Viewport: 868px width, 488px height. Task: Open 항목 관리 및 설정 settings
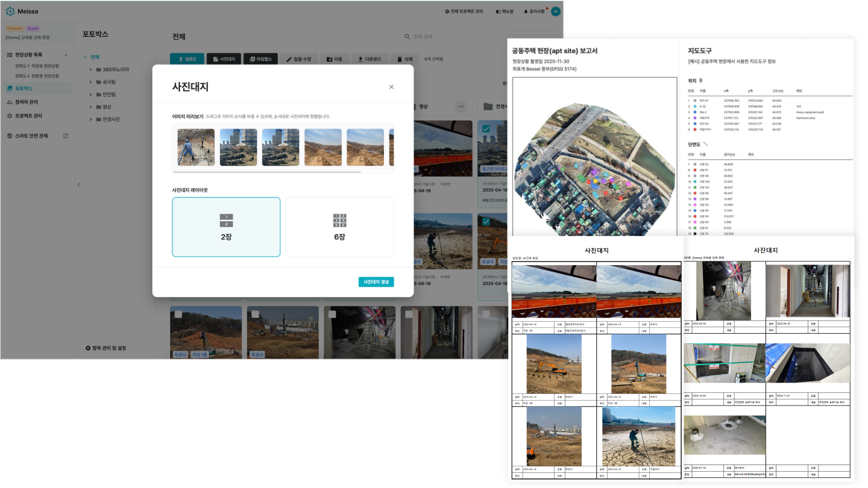click(x=105, y=348)
